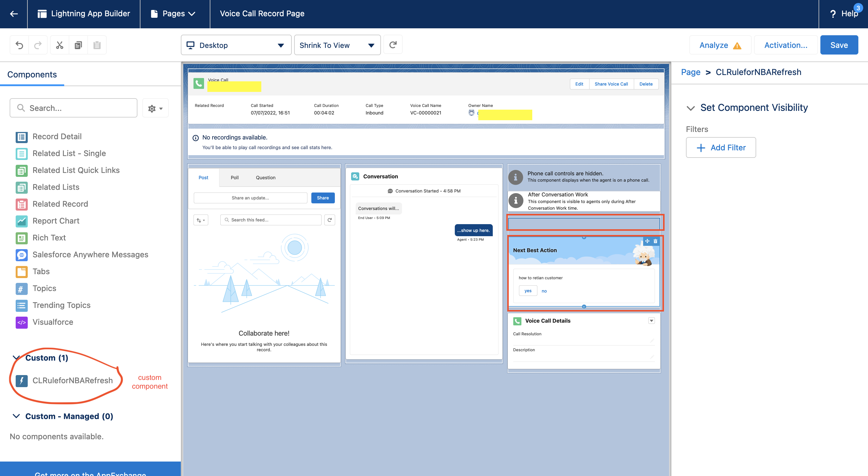Viewport: 868px width, 476px height.
Task: Open the Shrink To View dropdown
Action: coord(337,45)
